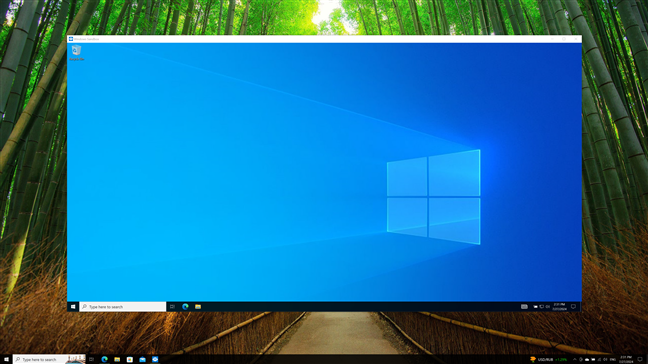
Task: Click the Windows Sandbox title bar icon
Action: click(71, 39)
